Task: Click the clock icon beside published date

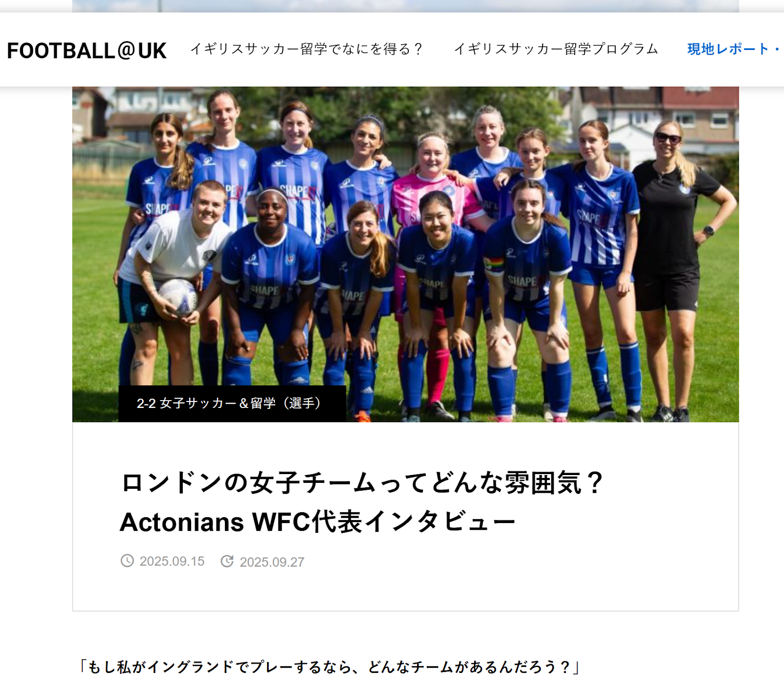Action: [127, 561]
